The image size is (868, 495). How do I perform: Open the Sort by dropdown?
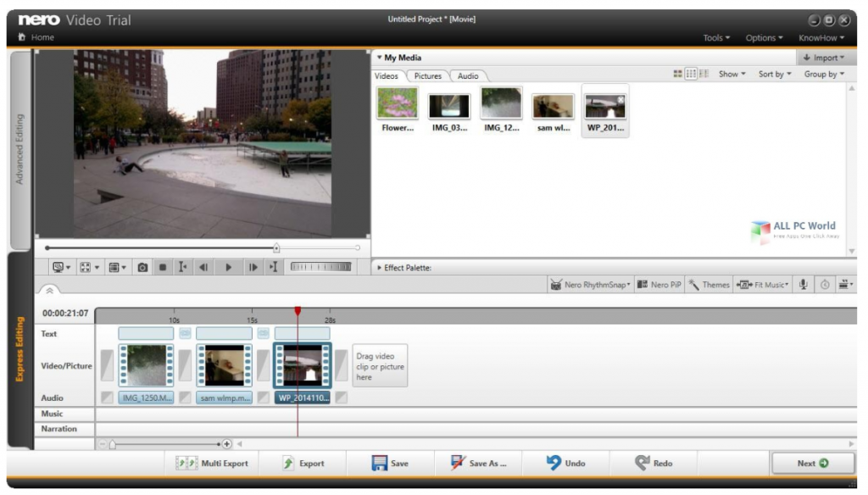pos(775,74)
